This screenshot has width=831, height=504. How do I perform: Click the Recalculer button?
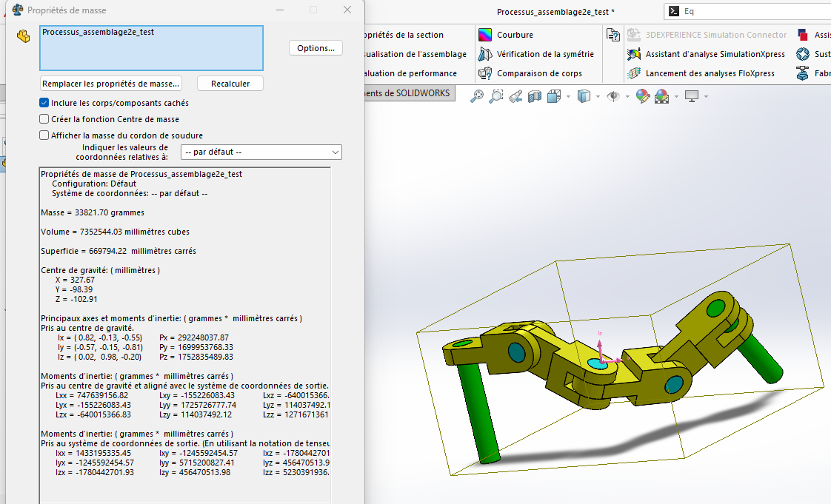tap(230, 84)
